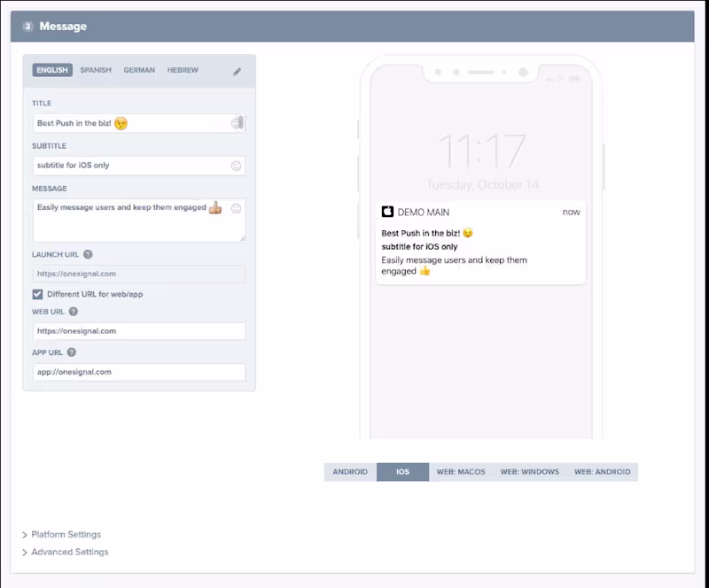Open emoji picker in the Title field

point(237,123)
